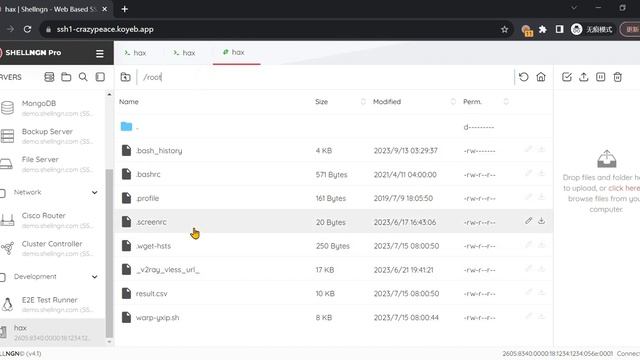
Task: Click the .screenrc file name
Action: 151,222
